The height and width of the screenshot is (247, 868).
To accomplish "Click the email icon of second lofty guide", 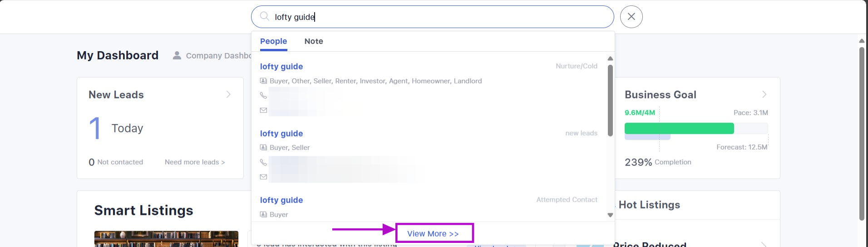I will pos(263,177).
